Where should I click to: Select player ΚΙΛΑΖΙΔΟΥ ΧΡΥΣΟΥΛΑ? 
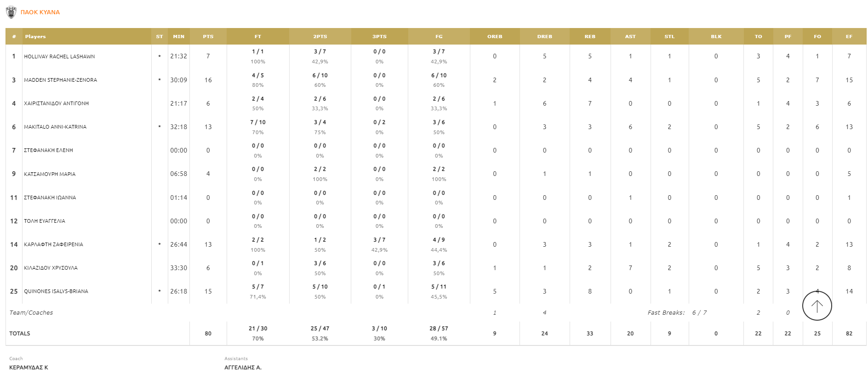[x=51, y=268]
